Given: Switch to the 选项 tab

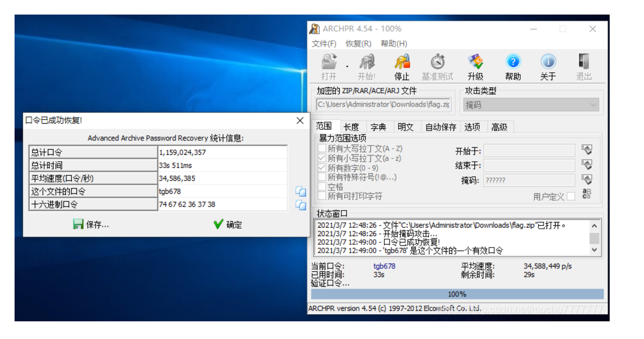Looking at the screenshot, I should (472, 127).
